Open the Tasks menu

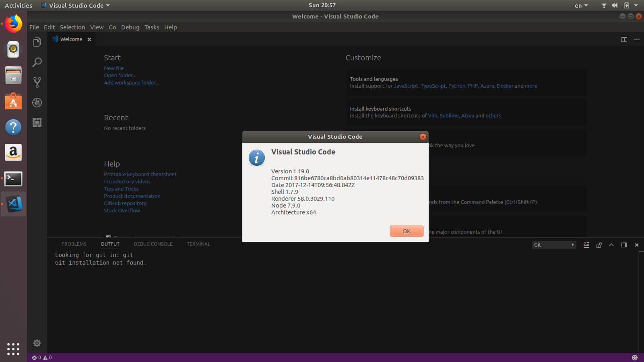click(152, 27)
